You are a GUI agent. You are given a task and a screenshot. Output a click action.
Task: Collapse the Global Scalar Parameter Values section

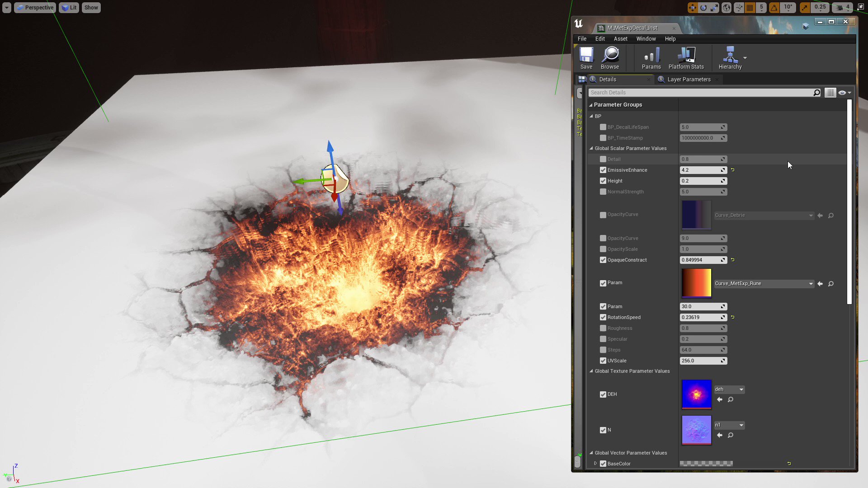pos(591,148)
